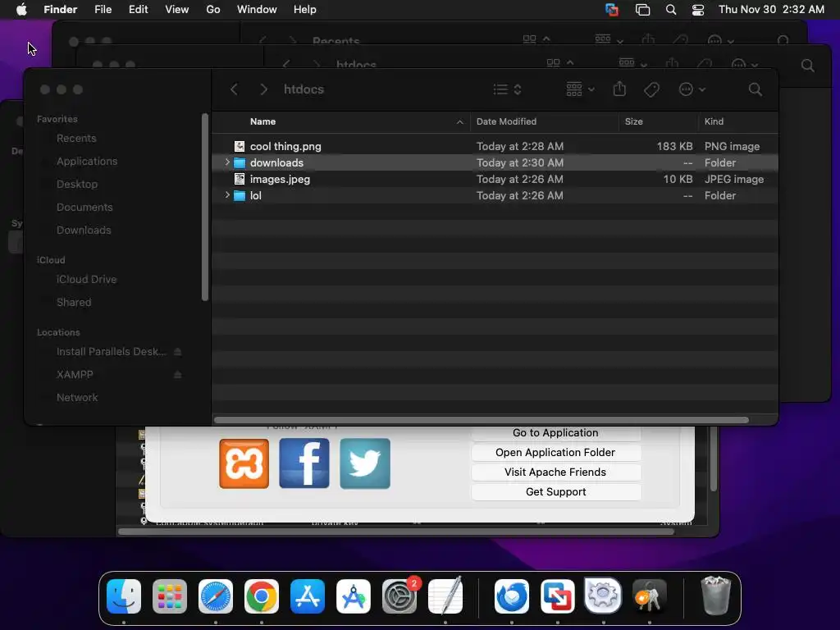Open Spotlight search in menu bar
840x630 pixels.
pyautogui.click(x=671, y=10)
